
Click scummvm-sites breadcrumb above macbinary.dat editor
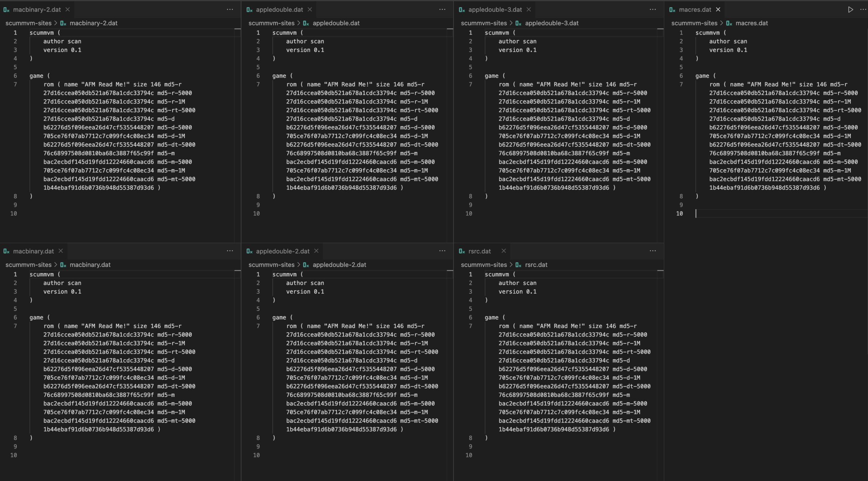(x=28, y=265)
